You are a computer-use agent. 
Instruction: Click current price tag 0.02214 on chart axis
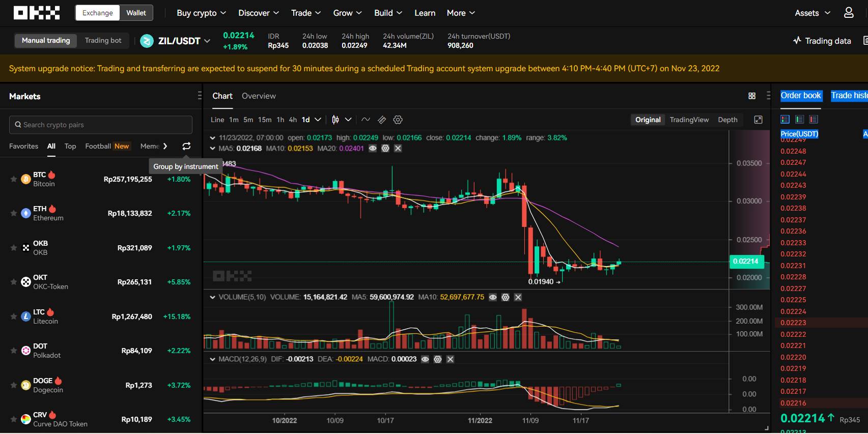(746, 261)
